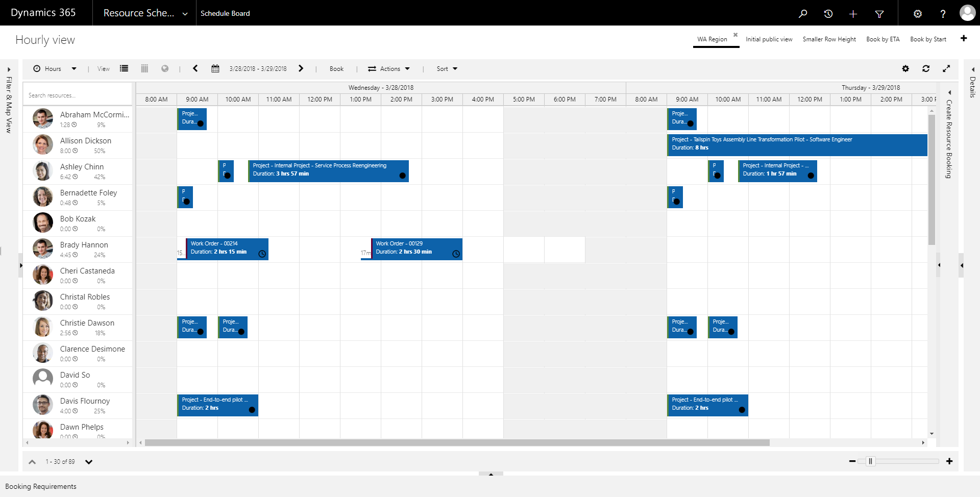The image size is (980, 497).
Task: Open scheduler settings gear in board toolbar
Action: (905, 69)
